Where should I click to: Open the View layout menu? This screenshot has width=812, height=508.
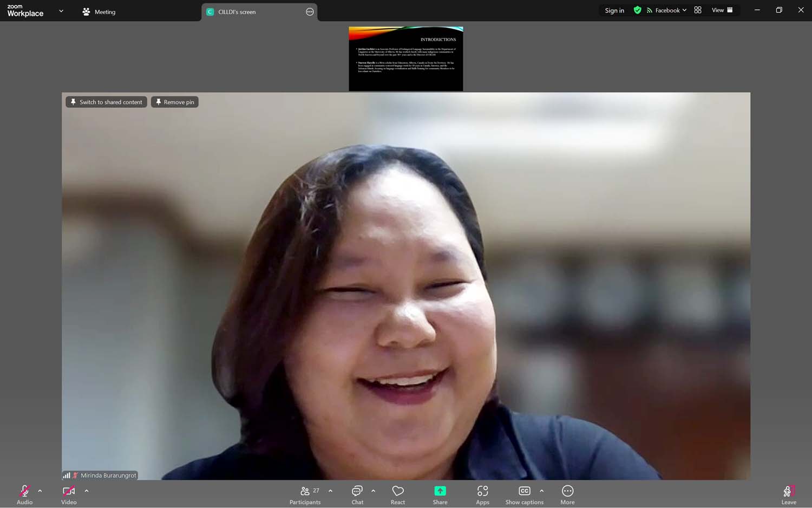[722, 10]
